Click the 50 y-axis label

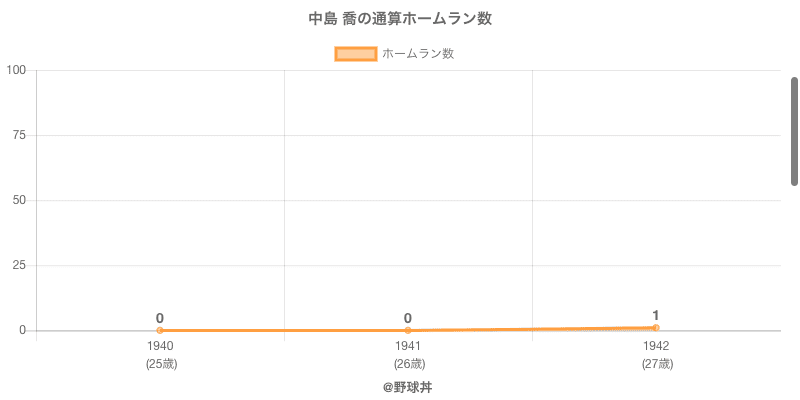(19, 200)
